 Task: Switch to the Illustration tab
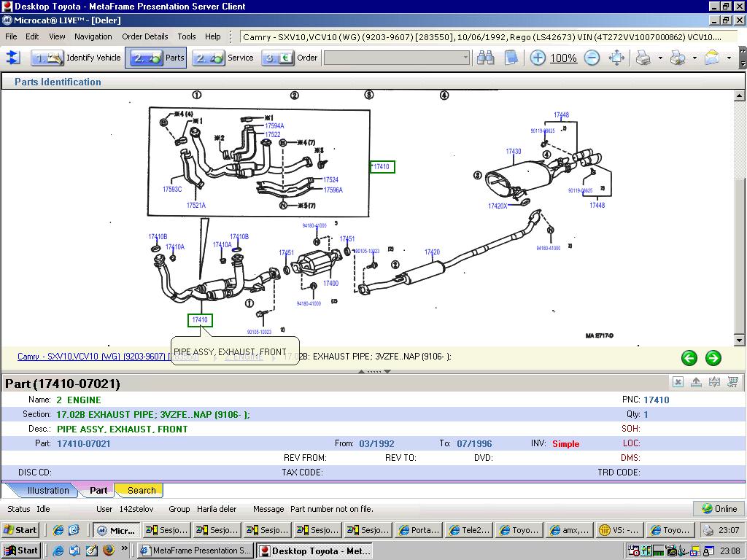(x=48, y=491)
